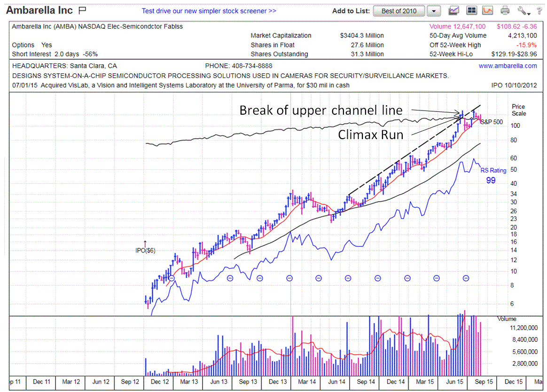The height and width of the screenshot is (392, 547).
Task: Click the Ambarella Inc title heading
Action: pos(39,10)
